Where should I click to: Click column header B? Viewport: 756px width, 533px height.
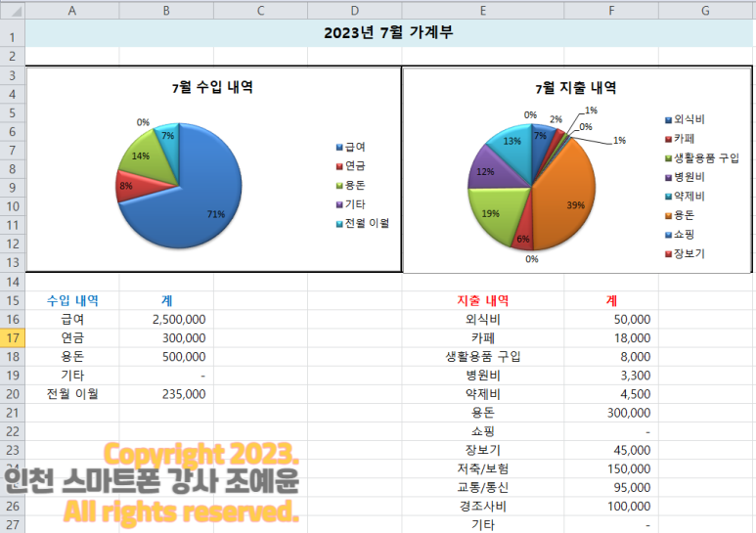point(166,11)
